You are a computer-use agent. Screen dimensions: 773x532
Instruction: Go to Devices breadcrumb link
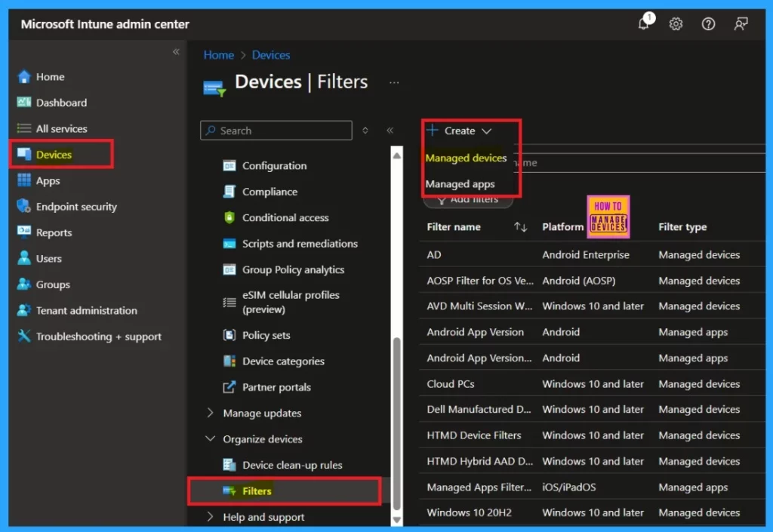tap(271, 55)
